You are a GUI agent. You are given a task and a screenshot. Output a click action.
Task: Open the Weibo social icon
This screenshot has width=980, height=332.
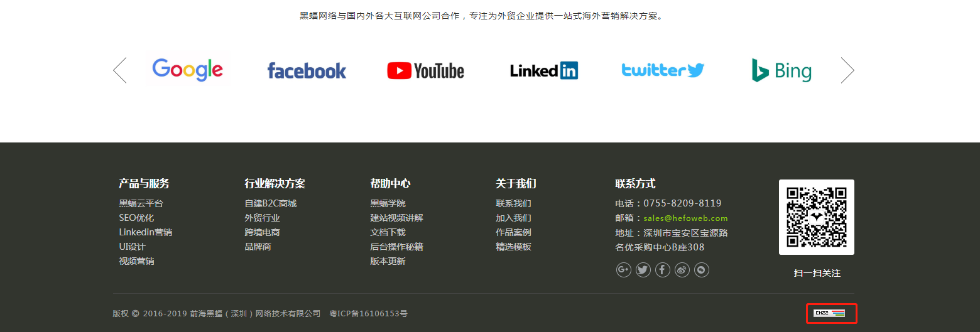[682, 270]
